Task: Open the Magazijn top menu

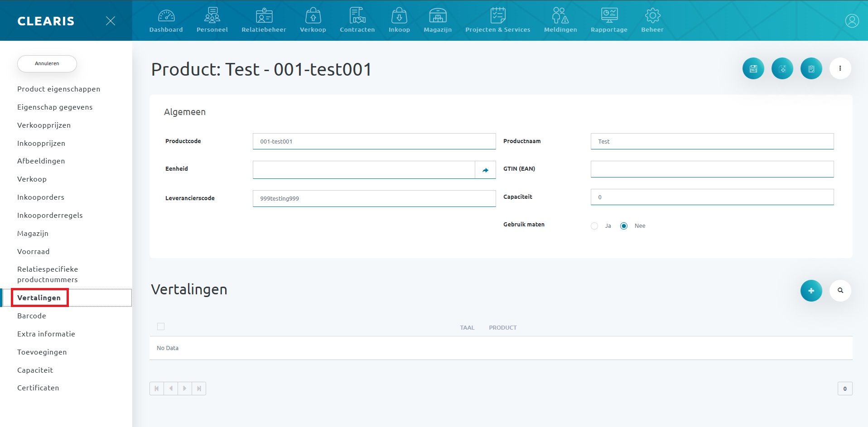Action: point(438,21)
